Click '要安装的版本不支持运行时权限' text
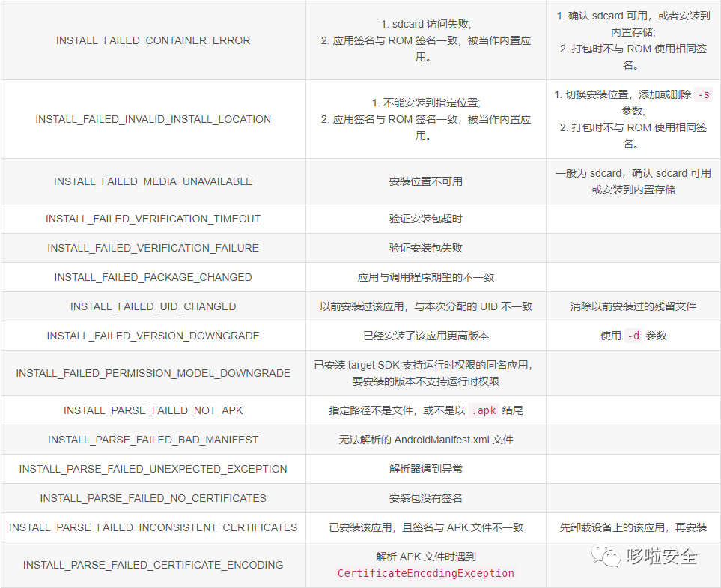Image resolution: width=721 pixels, height=588 pixels. (426, 381)
